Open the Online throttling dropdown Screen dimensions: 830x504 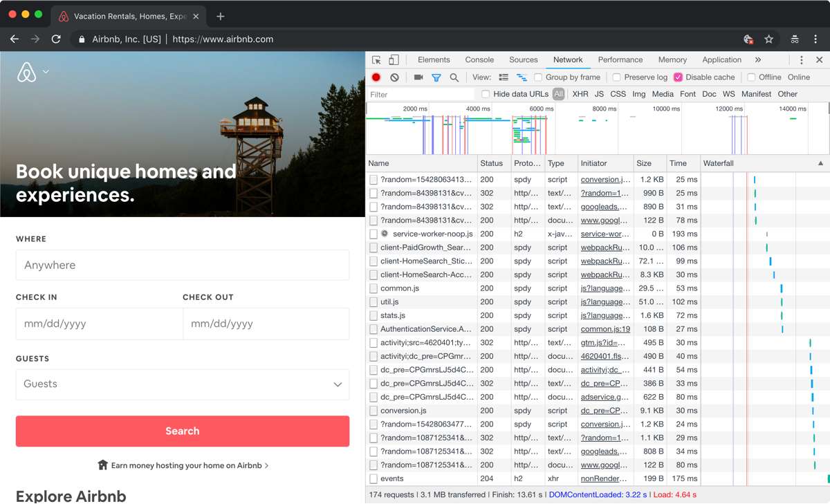pos(798,77)
